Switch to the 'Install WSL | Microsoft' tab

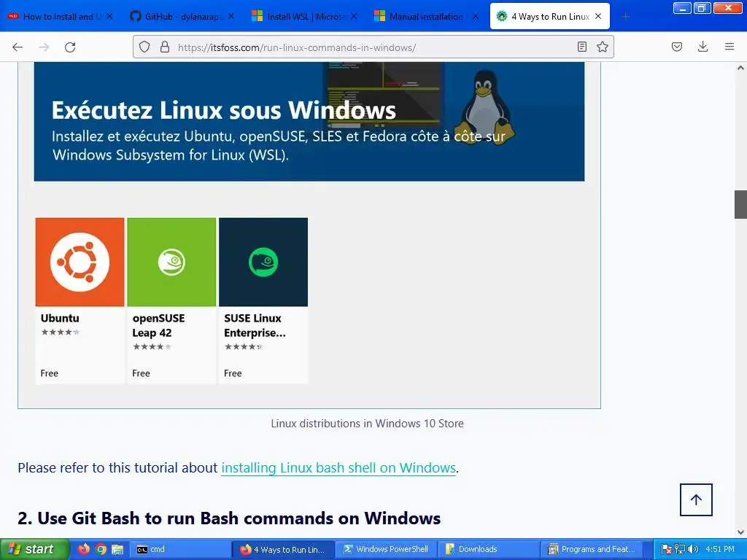304,17
